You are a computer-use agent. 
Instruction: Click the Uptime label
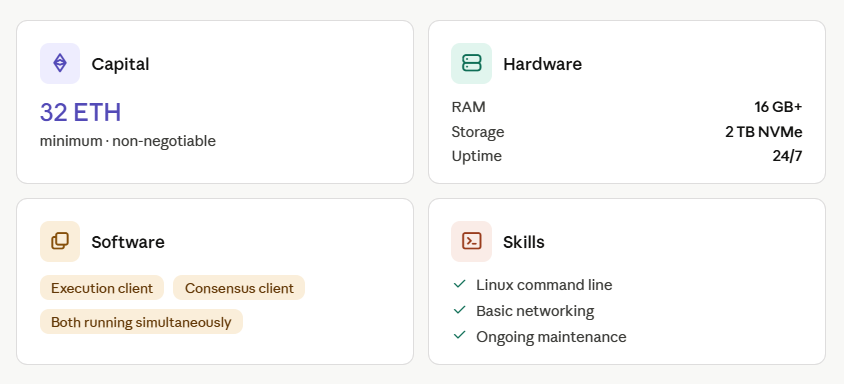point(476,156)
